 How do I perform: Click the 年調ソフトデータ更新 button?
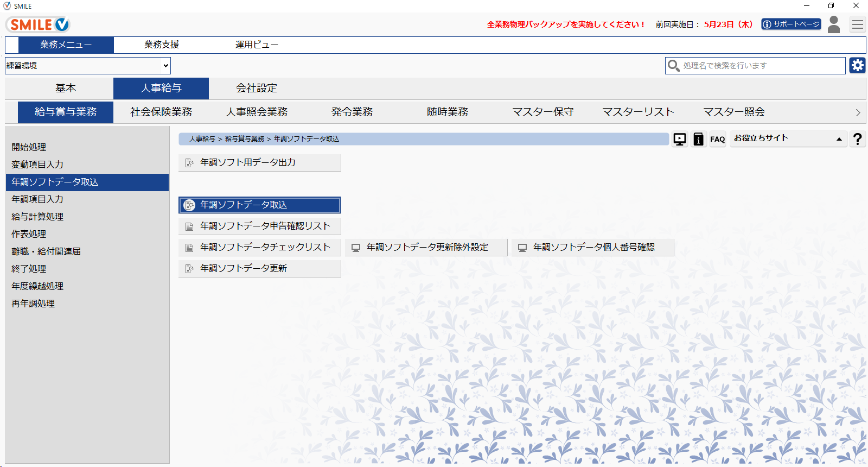point(259,268)
